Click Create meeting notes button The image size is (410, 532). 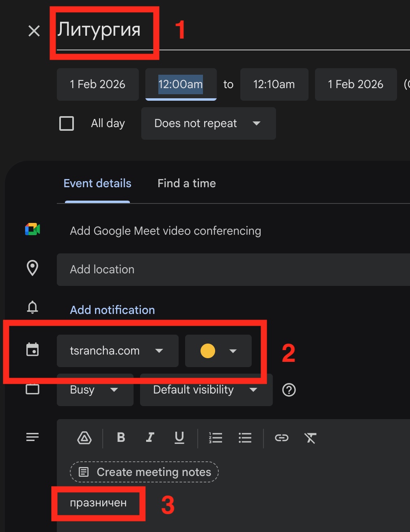[x=145, y=472]
